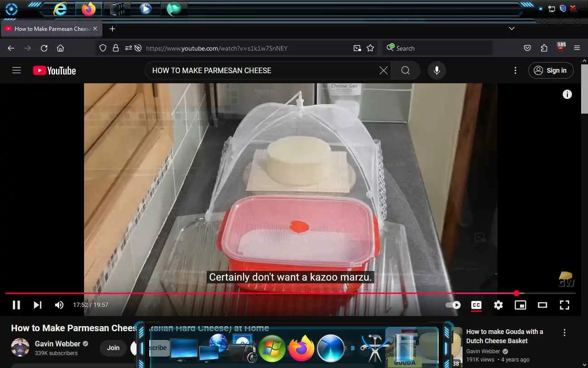
Task: Open How to make Gouda suggested video
Action: 504,336
